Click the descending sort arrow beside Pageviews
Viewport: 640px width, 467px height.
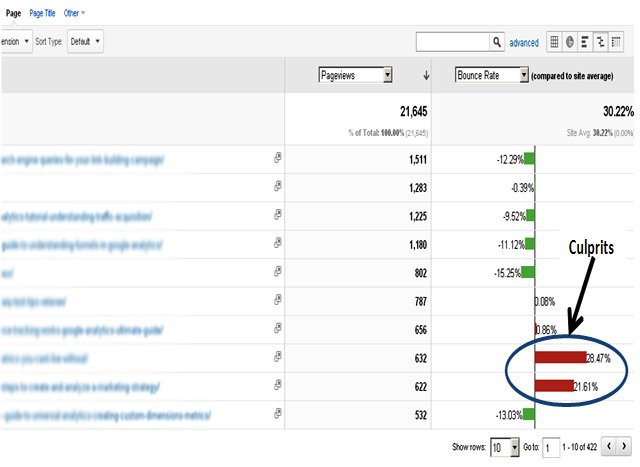click(x=427, y=75)
